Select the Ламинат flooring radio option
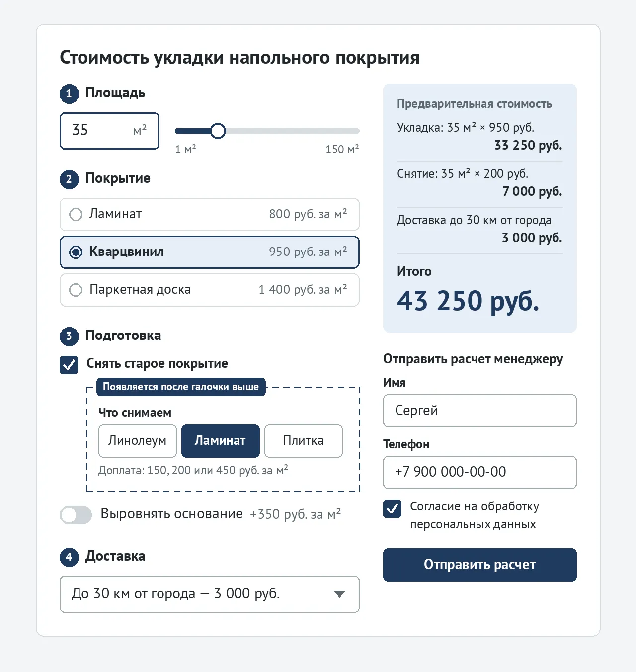This screenshot has width=636, height=672. point(209,214)
